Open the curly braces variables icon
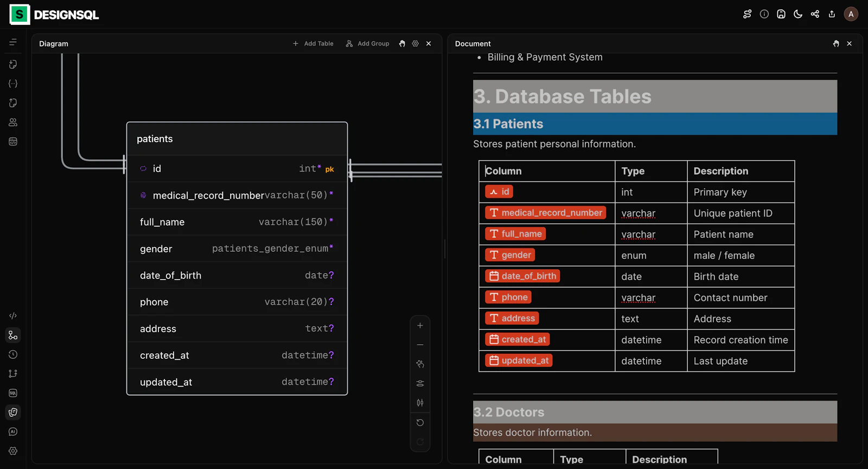Viewport: 868px width, 469px height. point(13,84)
